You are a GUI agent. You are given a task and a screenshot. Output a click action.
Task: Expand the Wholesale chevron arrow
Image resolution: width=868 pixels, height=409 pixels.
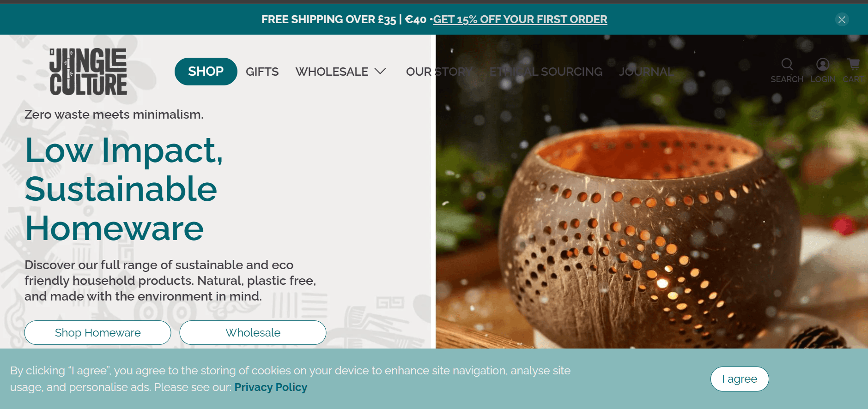pyautogui.click(x=380, y=71)
